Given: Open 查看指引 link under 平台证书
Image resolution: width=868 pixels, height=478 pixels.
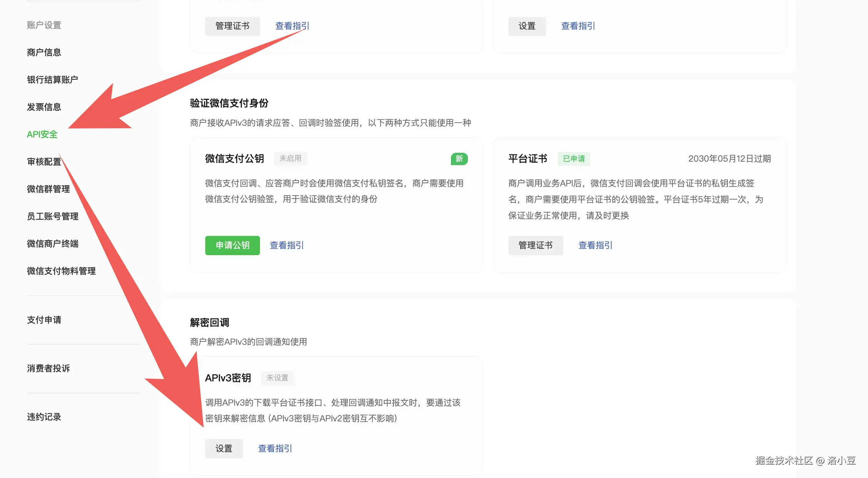Looking at the screenshot, I should [x=595, y=245].
